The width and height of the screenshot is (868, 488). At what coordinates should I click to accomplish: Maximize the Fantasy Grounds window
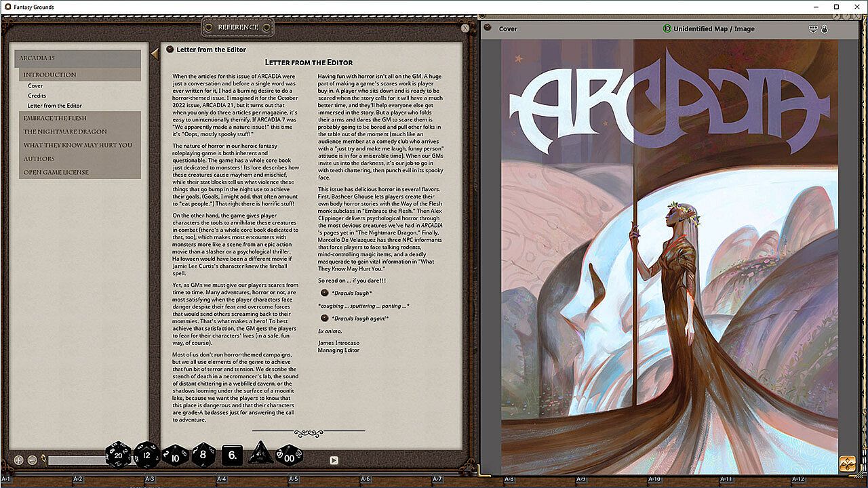pos(836,7)
